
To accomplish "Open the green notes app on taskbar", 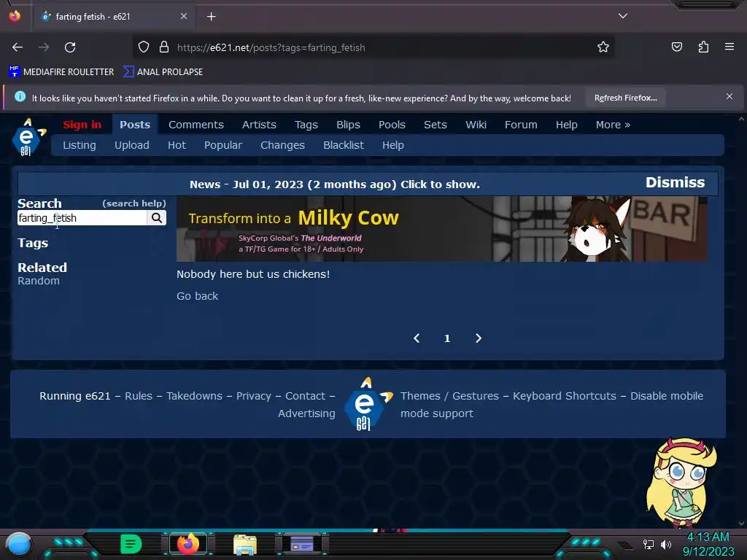I will 131,544.
